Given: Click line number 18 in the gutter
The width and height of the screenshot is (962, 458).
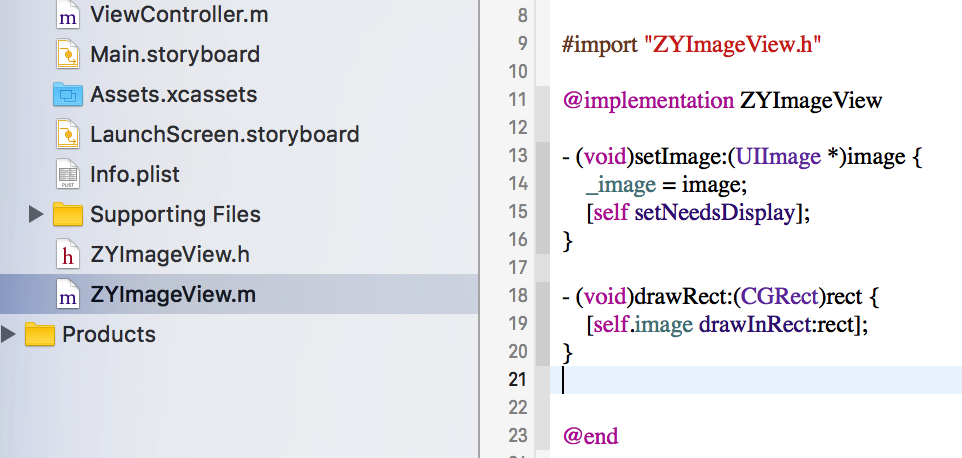Looking at the screenshot, I should [518, 296].
